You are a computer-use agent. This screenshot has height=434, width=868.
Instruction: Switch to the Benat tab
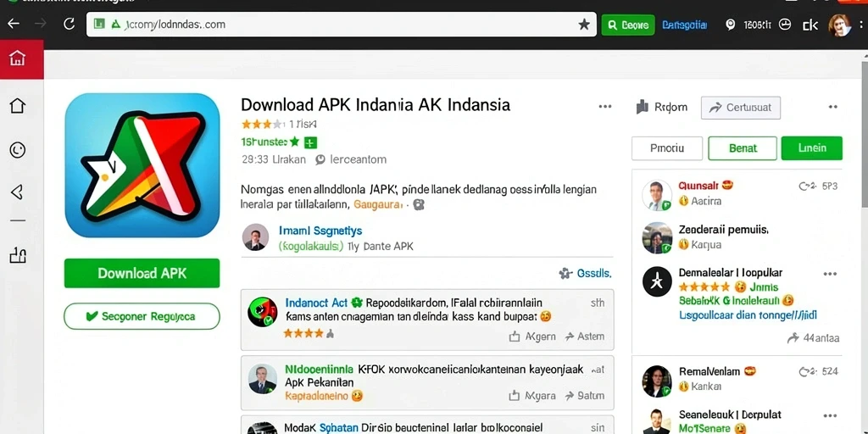coord(743,148)
